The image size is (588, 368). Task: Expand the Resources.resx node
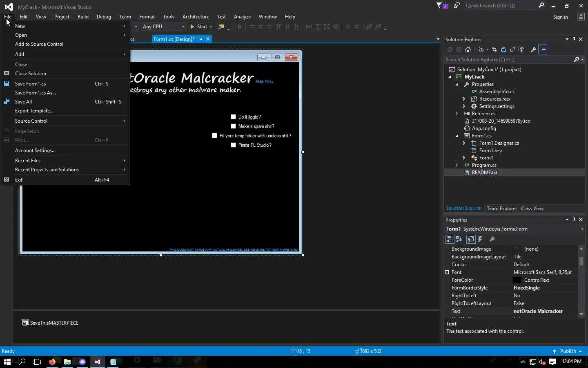464,99
